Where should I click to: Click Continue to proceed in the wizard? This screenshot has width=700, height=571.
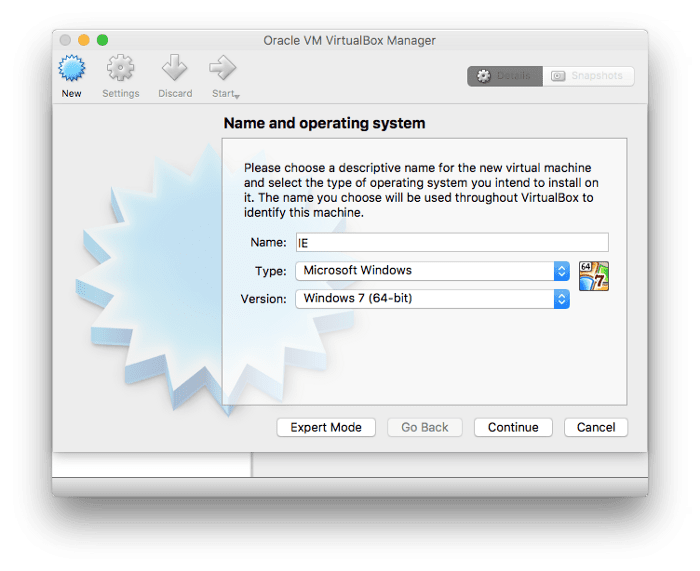pos(513,427)
